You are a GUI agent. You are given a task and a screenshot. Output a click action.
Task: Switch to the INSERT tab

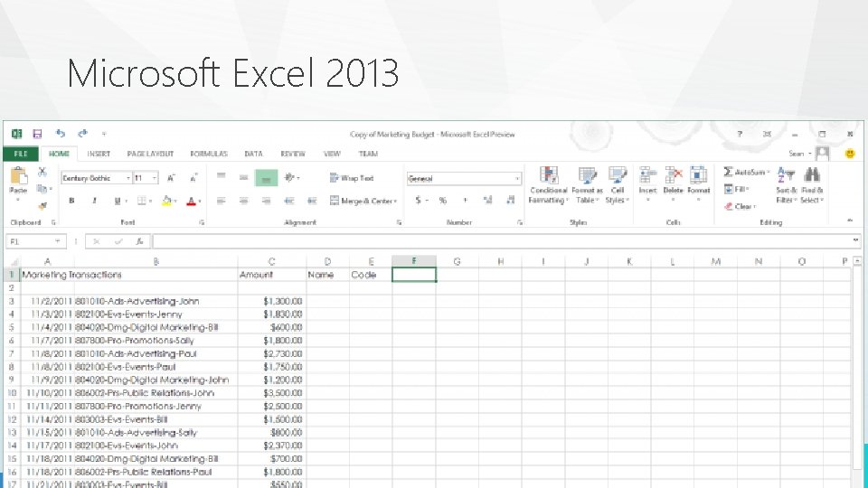point(99,154)
